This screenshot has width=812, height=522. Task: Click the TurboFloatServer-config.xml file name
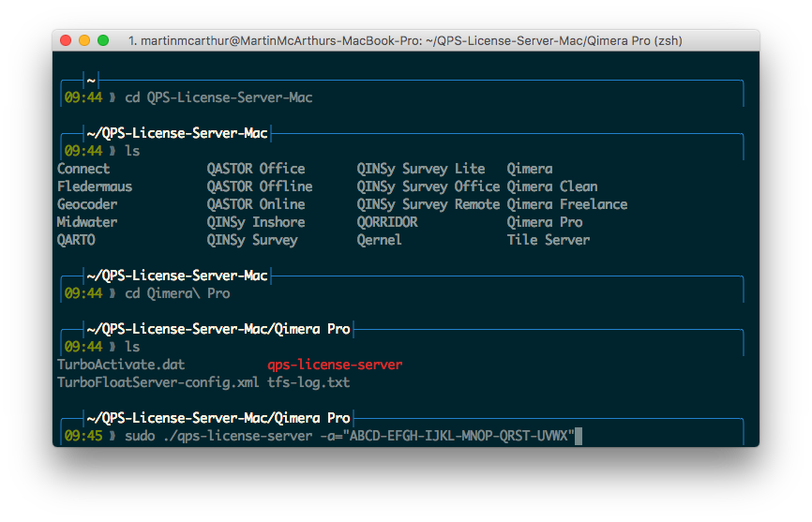coord(158,382)
